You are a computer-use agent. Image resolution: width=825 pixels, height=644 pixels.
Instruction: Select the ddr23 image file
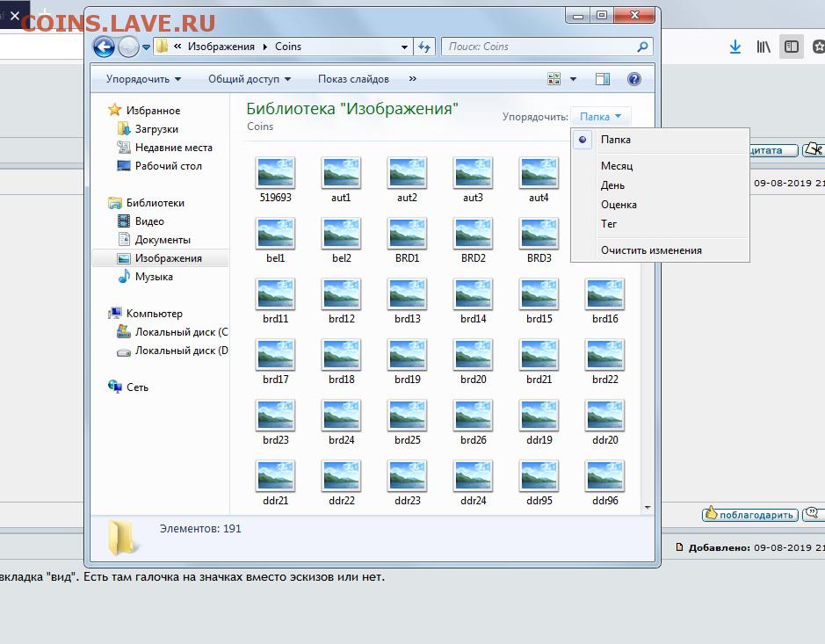pos(408,482)
